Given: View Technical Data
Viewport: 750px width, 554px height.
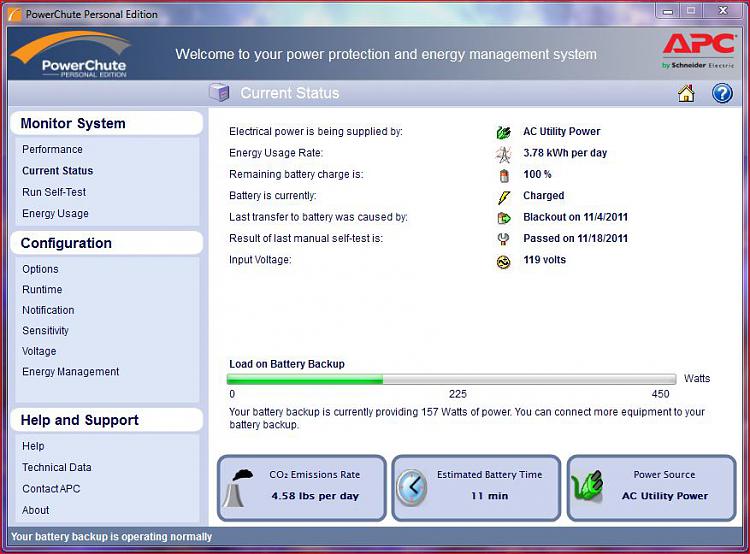Looking at the screenshot, I should click(57, 467).
